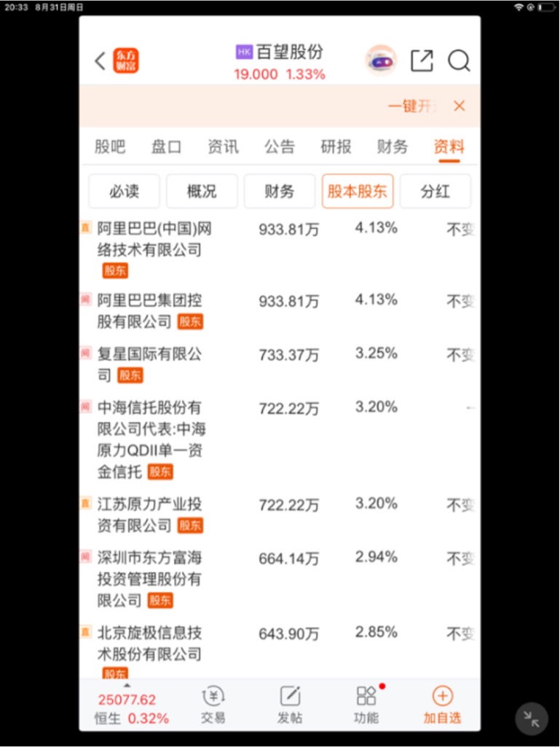Tap the collapse arrows floating button
The height and width of the screenshot is (747, 560).
coord(532,719)
